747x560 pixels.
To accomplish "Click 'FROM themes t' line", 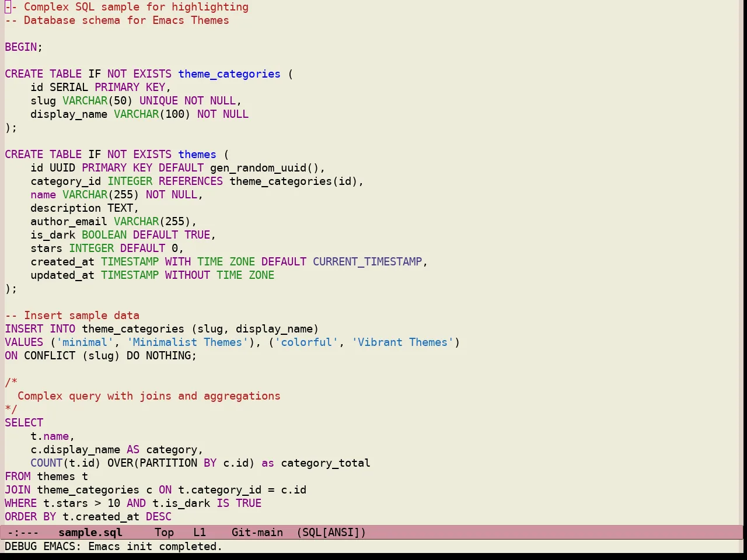I will tap(47, 476).
